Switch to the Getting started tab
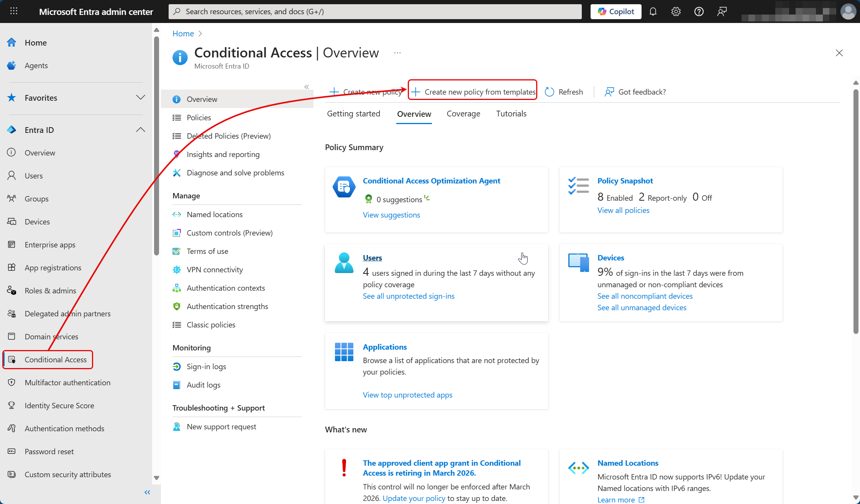 tap(353, 114)
